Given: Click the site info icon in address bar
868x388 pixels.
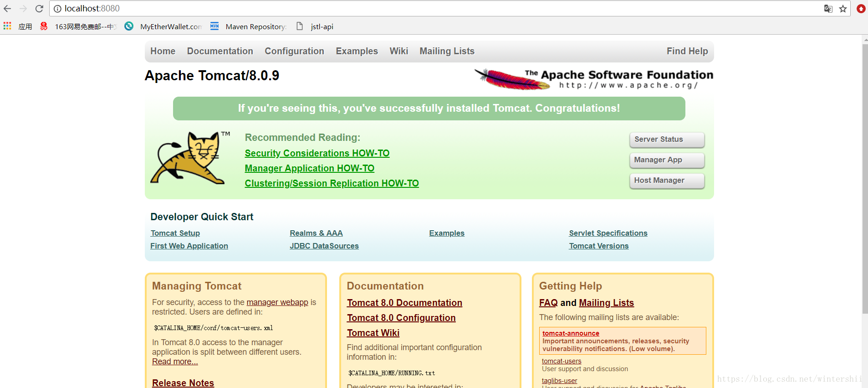Looking at the screenshot, I should (x=57, y=9).
